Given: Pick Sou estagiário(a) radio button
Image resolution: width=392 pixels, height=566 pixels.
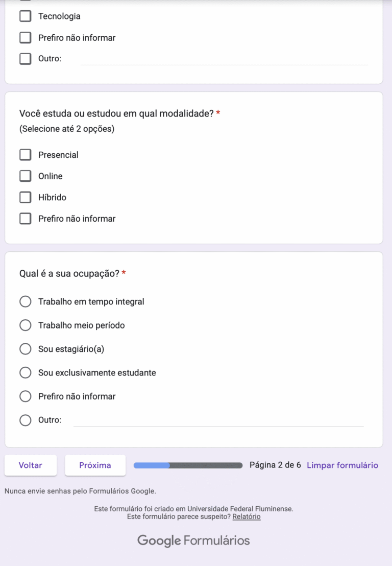Looking at the screenshot, I should (26, 349).
